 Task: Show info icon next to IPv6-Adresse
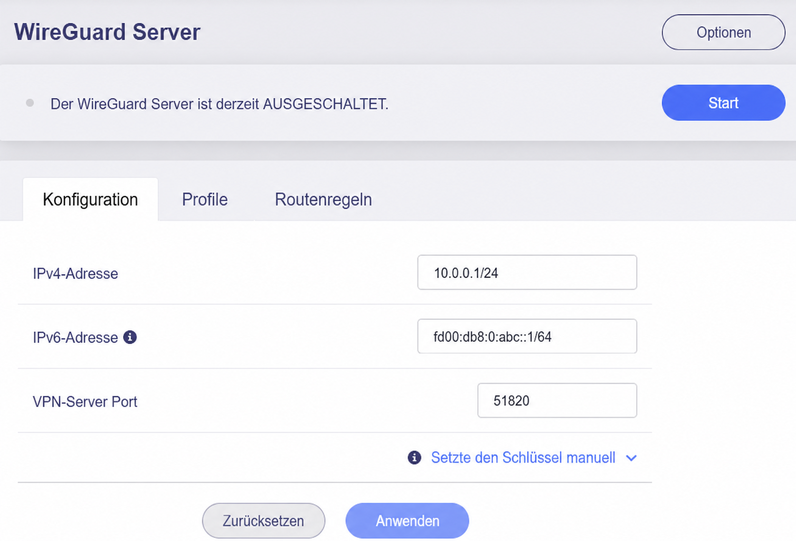pos(130,337)
